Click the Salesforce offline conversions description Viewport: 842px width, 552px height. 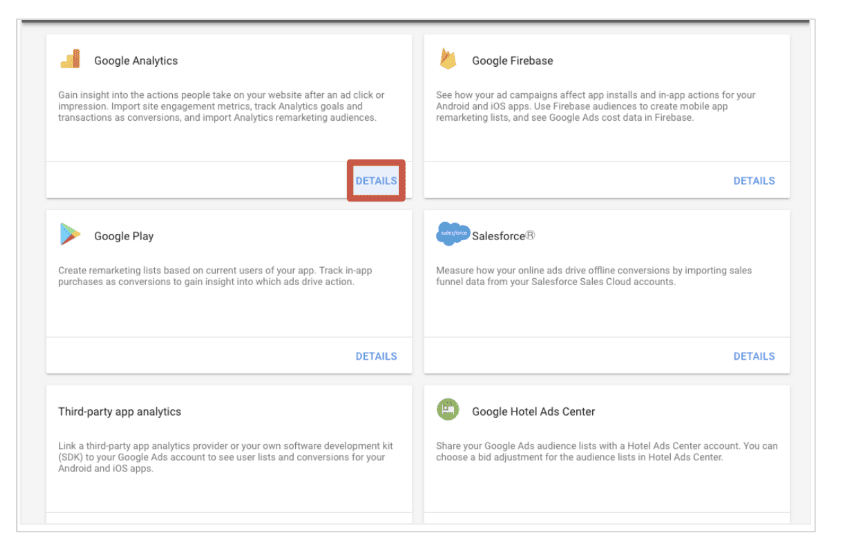594,276
